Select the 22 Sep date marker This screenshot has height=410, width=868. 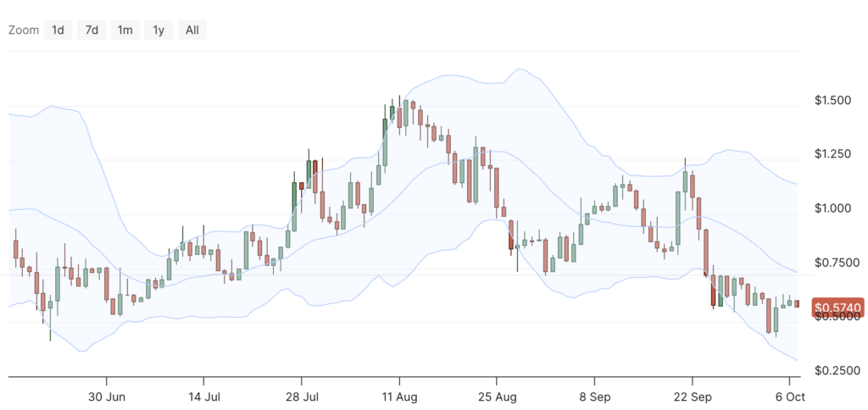[692, 396]
